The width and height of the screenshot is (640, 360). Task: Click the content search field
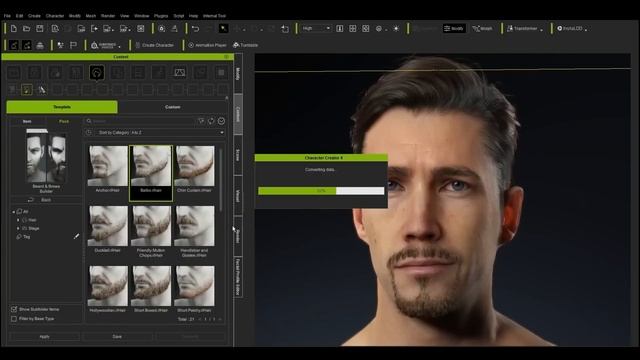(140, 121)
